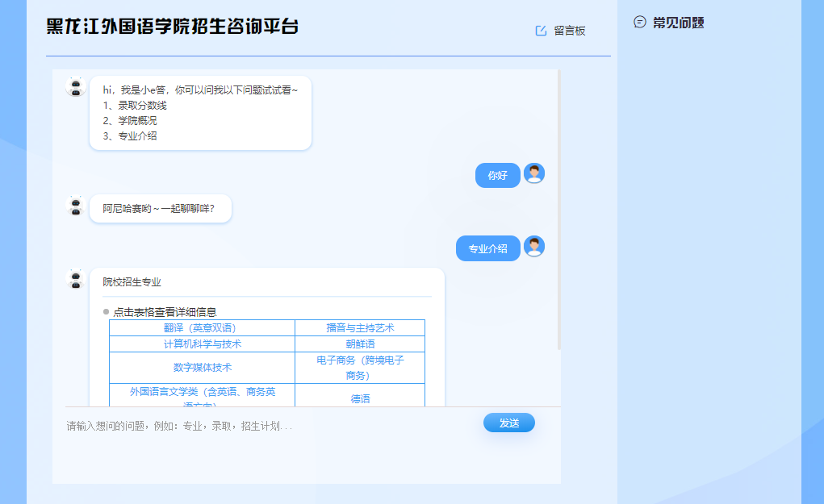Click the suggestion 1、录取分数线
This screenshot has height=504, width=824.
pyautogui.click(x=135, y=106)
